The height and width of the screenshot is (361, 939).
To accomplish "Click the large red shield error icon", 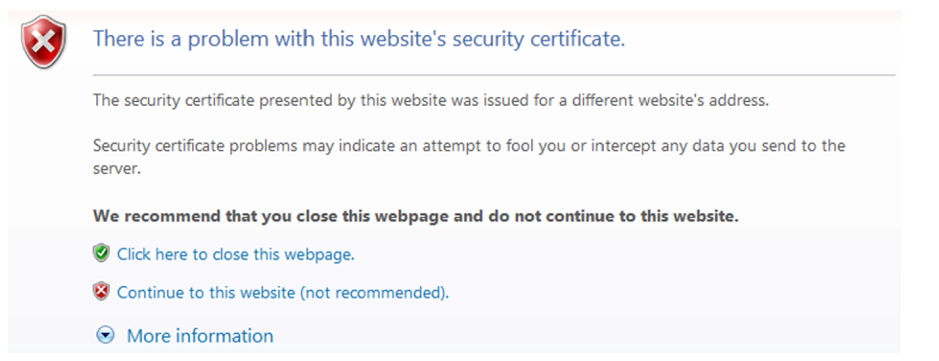I will 44,42.
